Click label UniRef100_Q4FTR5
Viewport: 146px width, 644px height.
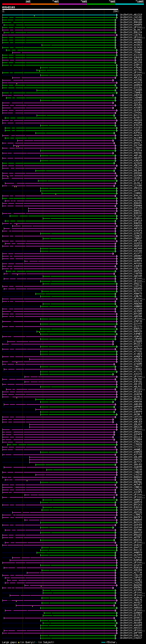click(x=131, y=633)
